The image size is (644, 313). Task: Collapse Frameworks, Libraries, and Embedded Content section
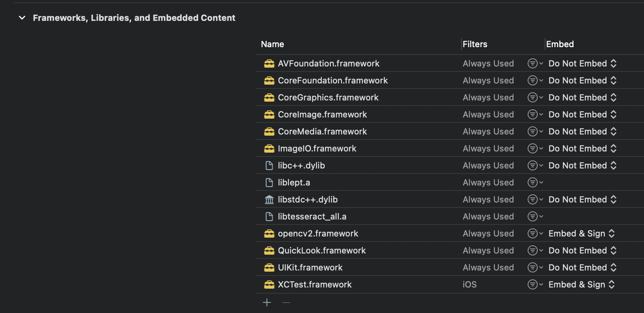[22, 18]
